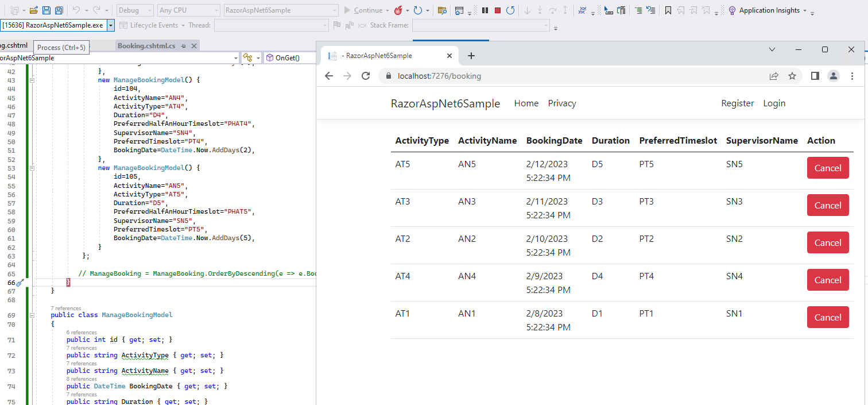
Task: Open Chrome's tab search chevron
Action: (772, 50)
